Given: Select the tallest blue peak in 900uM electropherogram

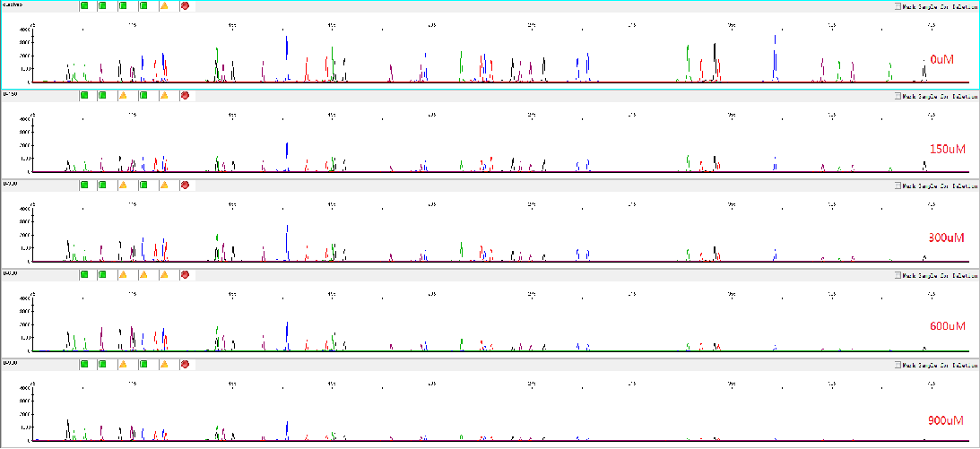Looking at the screenshot, I should pyautogui.click(x=287, y=431).
